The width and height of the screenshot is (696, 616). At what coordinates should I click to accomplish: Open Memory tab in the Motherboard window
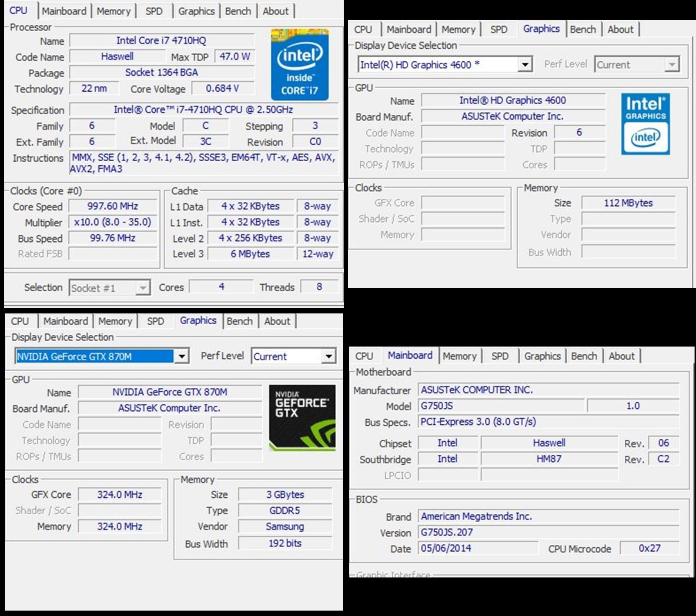coord(460,356)
